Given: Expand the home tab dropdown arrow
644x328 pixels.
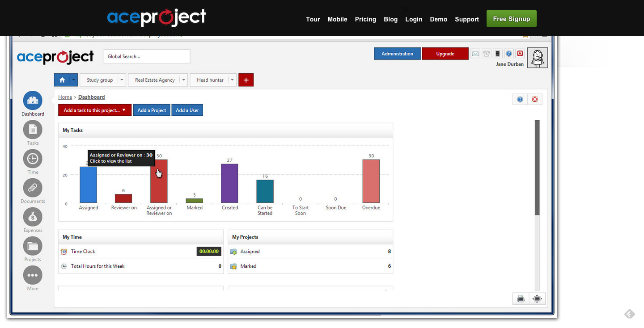Looking at the screenshot, I should pos(74,80).
